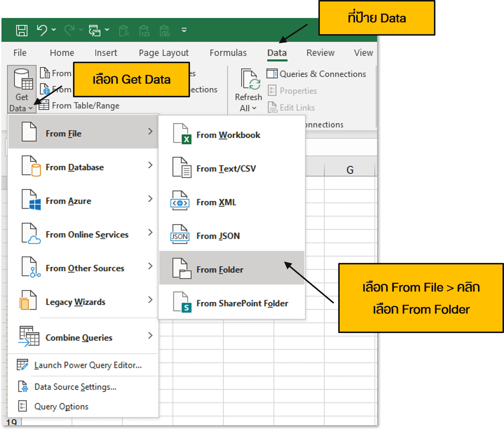Select From Folder from the submenu

click(x=219, y=269)
